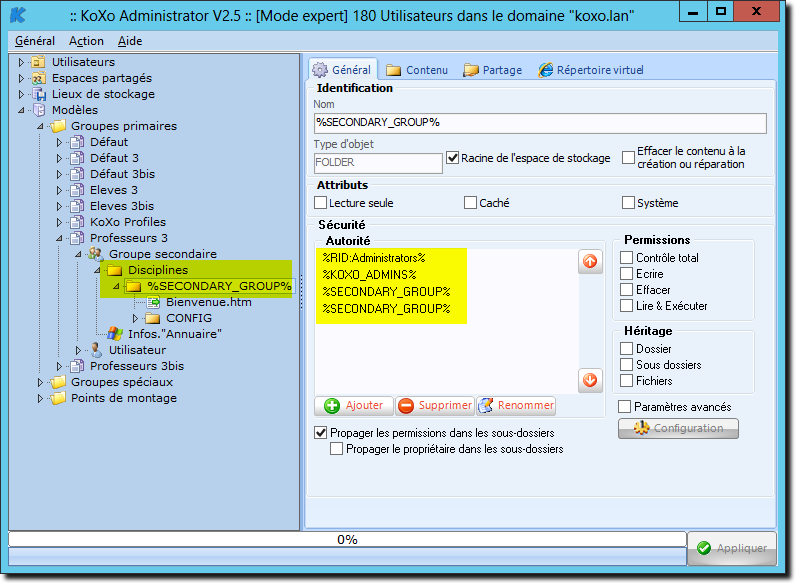Click the Modèles node icon
The height and width of the screenshot is (583, 796).
(x=39, y=110)
